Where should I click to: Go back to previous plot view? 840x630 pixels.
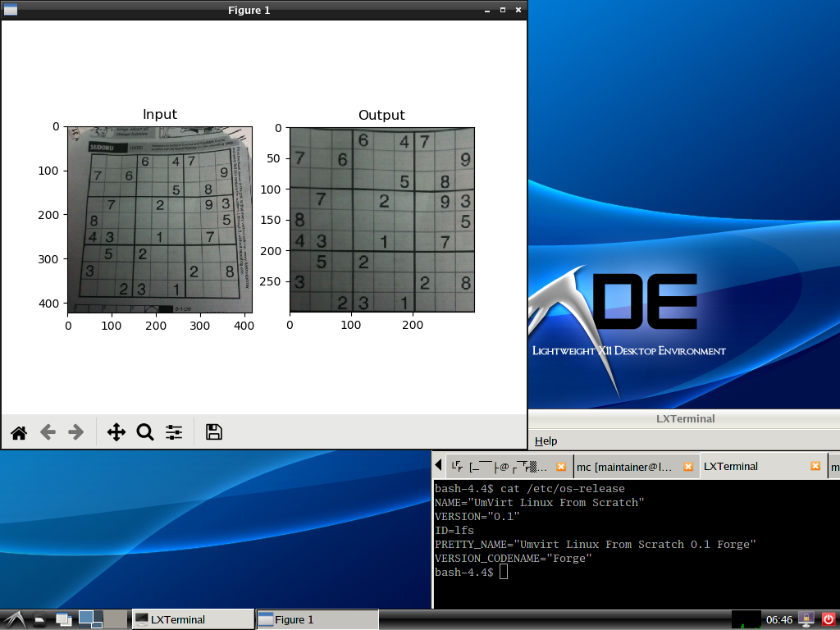pos(48,432)
